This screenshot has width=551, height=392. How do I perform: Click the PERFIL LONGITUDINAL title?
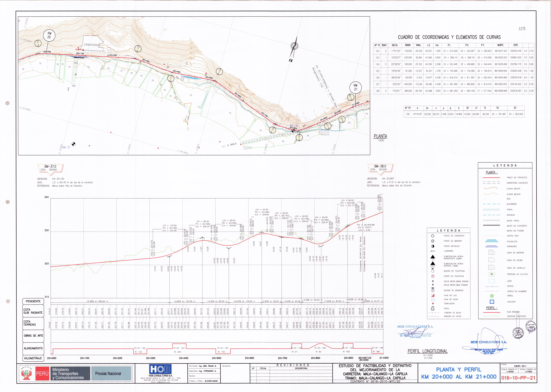coord(428,351)
